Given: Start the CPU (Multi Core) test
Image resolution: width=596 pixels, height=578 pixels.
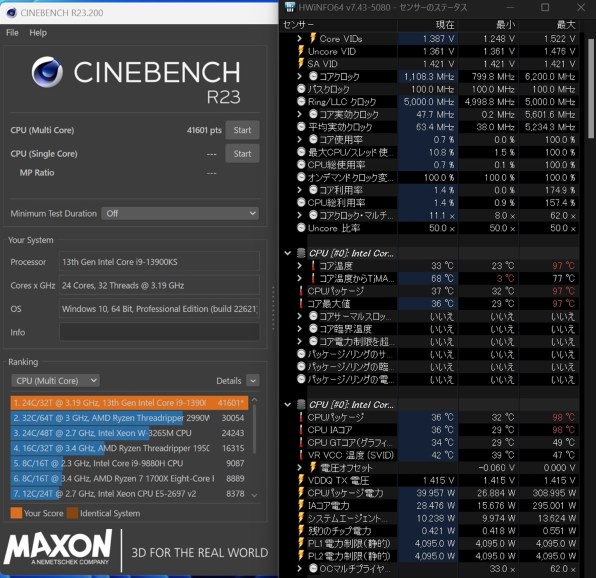Looking at the screenshot, I should [242, 130].
